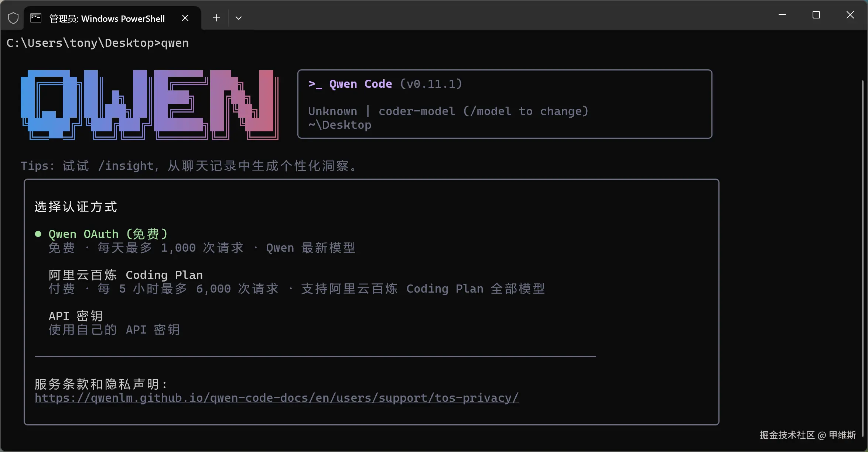The width and height of the screenshot is (868, 452).
Task: Open a new terminal tab with plus
Action: point(216,18)
